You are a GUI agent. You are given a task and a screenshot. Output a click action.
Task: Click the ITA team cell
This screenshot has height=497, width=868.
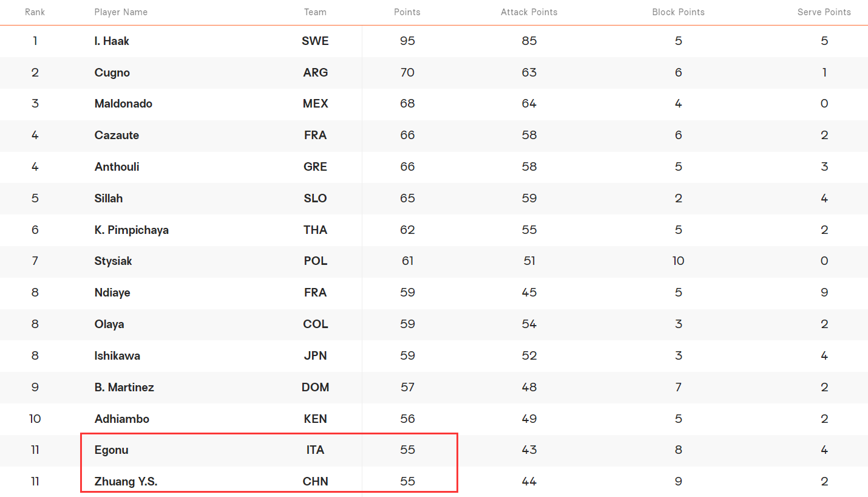(315, 450)
